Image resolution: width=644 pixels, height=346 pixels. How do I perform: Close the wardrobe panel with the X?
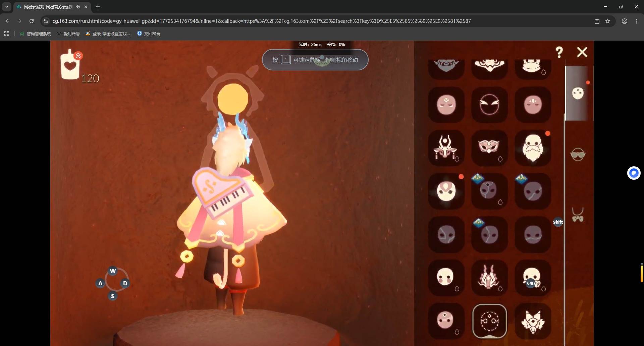(x=582, y=52)
